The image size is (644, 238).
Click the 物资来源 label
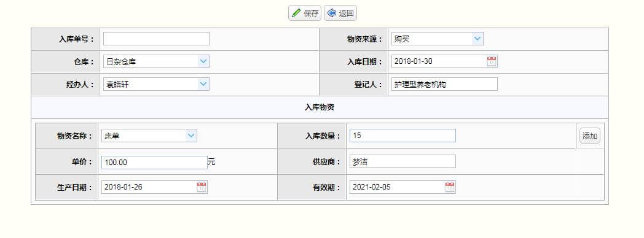tap(365, 39)
